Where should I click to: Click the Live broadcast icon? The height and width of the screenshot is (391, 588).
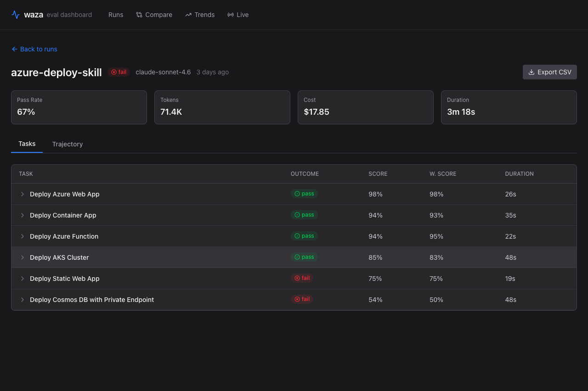pyautogui.click(x=231, y=15)
